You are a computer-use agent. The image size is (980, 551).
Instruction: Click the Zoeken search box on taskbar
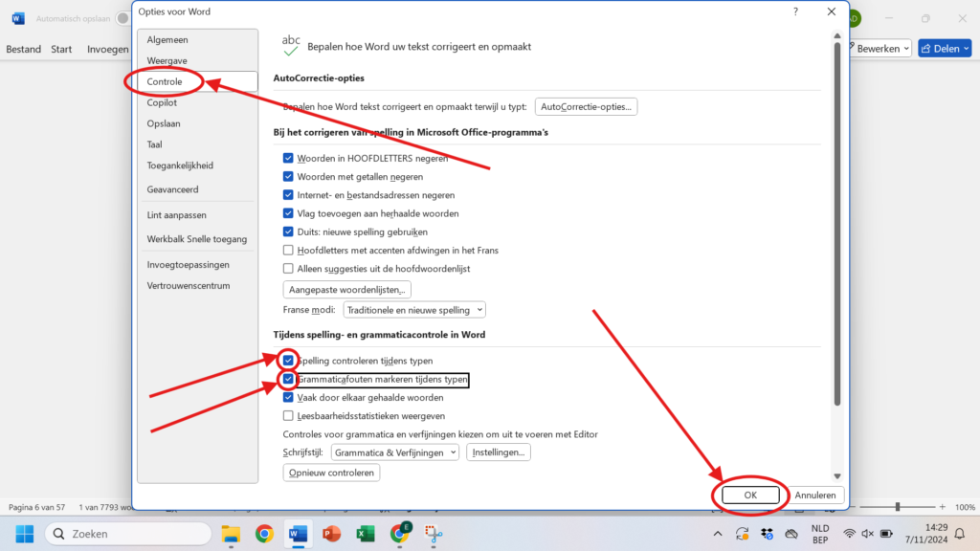[x=126, y=533]
